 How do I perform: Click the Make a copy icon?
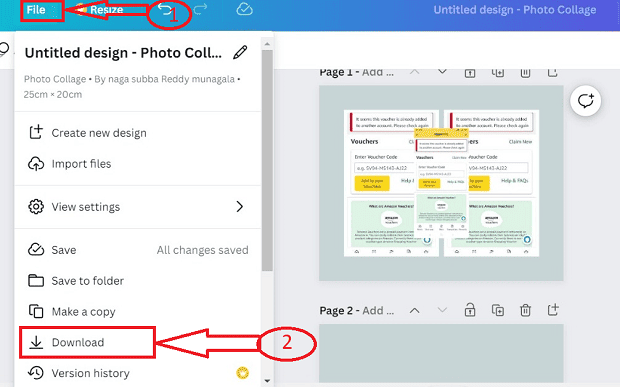pos(36,311)
